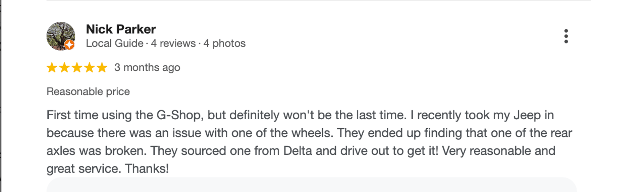Select the 'Reasonable price' tag

coord(88,91)
